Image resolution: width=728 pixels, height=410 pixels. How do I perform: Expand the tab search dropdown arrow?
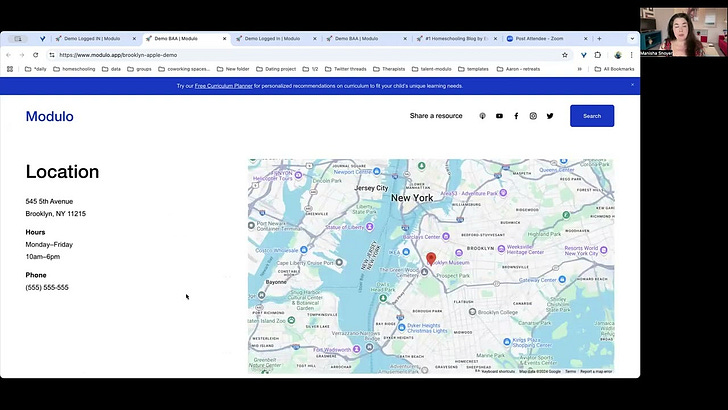(632, 39)
